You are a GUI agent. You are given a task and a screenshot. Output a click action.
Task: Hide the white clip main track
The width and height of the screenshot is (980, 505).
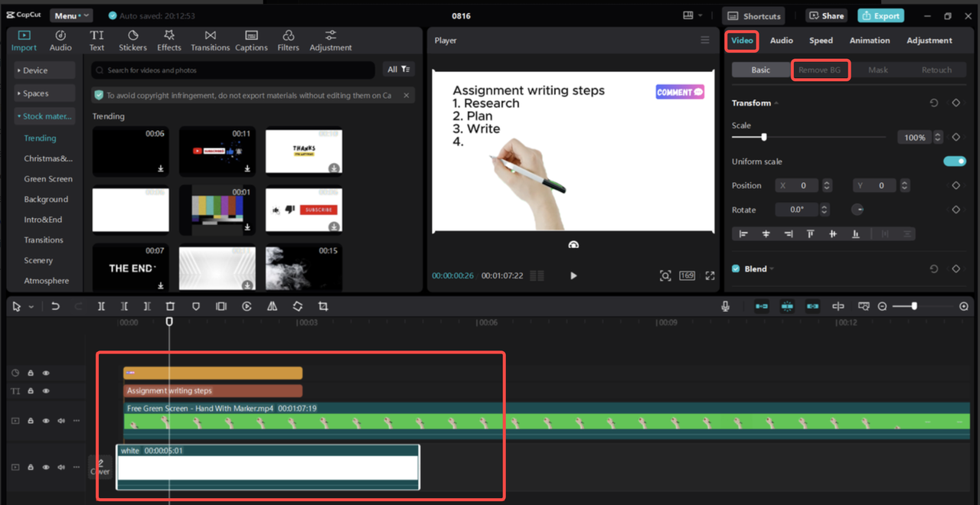click(x=46, y=466)
